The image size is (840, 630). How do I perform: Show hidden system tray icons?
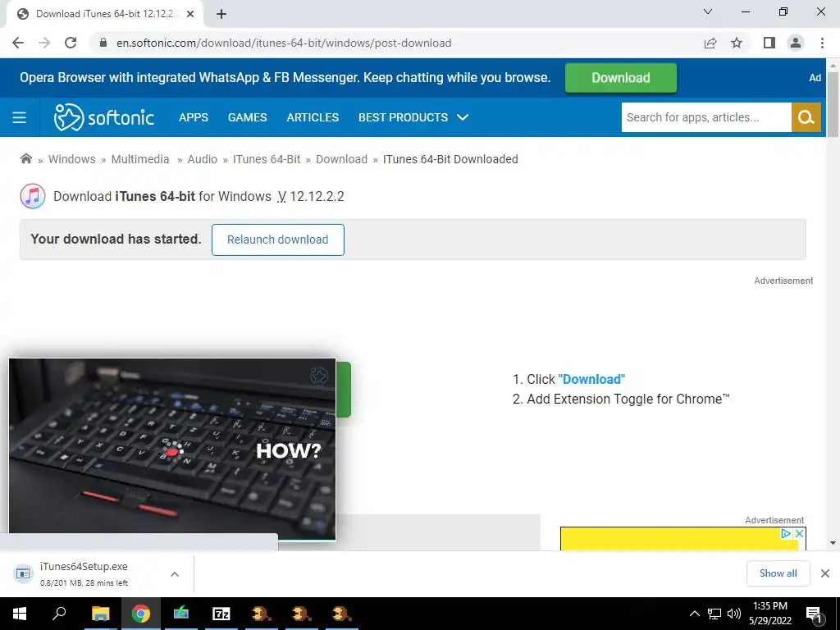point(694,614)
